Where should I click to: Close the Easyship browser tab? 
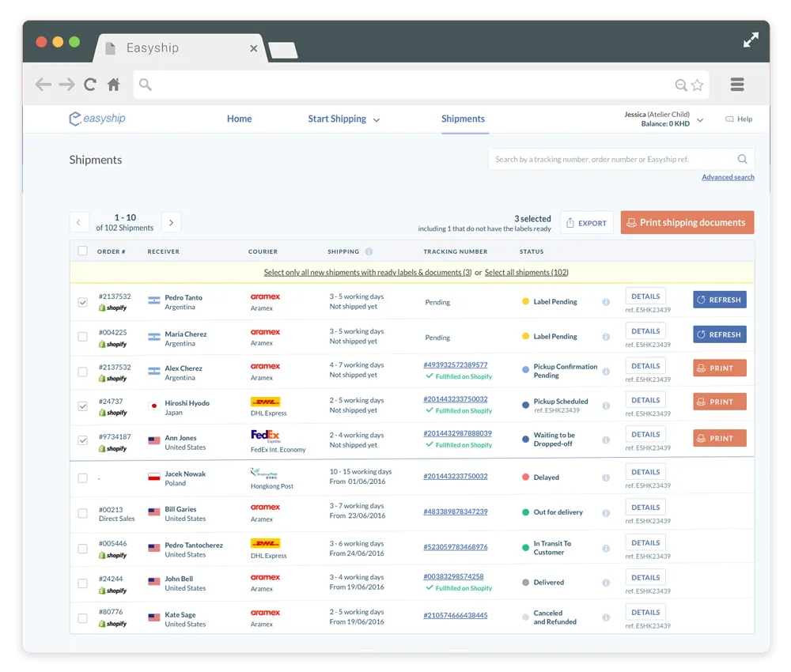coord(253,48)
